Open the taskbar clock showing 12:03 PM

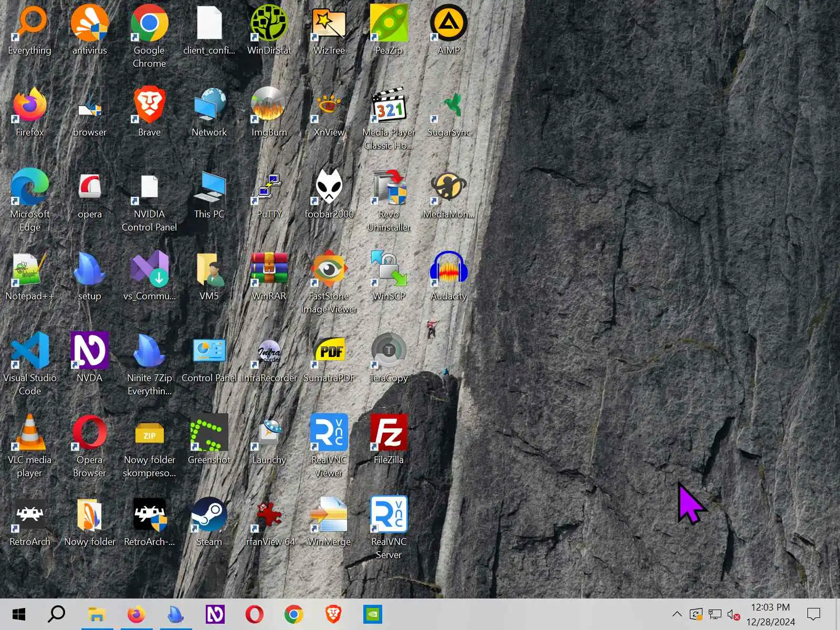pos(770,614)
